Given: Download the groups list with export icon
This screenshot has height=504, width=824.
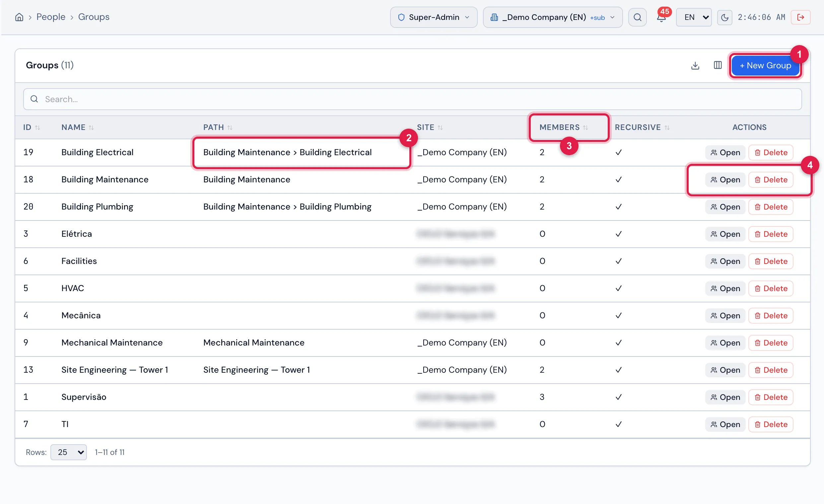Looking at the screenshot, I should (695, 65).
